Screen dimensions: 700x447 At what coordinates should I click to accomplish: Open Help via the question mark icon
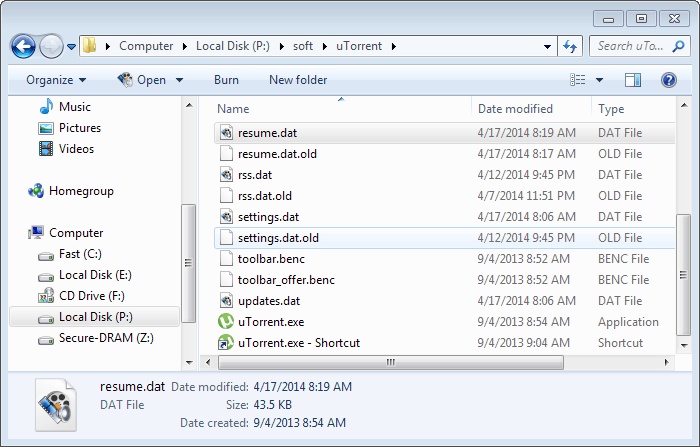(x=668, y=80)
